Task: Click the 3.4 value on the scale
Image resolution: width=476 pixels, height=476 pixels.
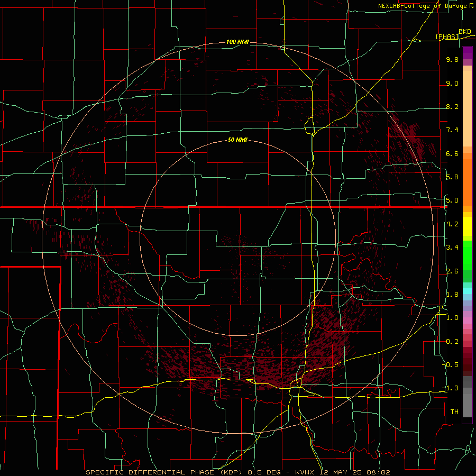Action: tap(452, 248)
